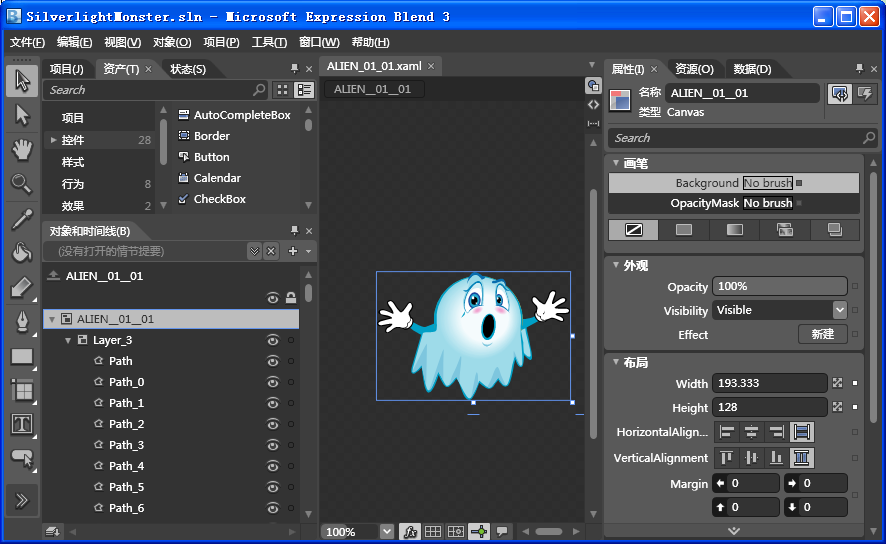Viewport: 886px width, 544px height.
Task: Select the No brush tab
Action: (633, 230)
